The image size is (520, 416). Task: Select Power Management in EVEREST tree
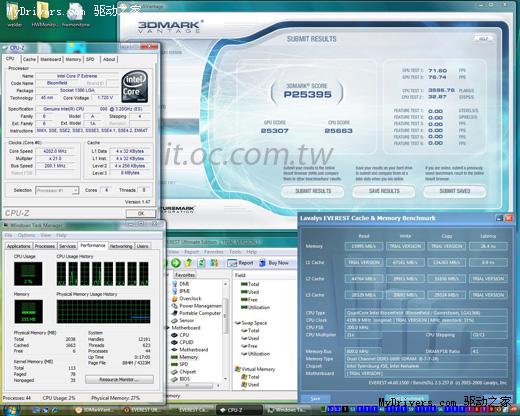point(200,306)
